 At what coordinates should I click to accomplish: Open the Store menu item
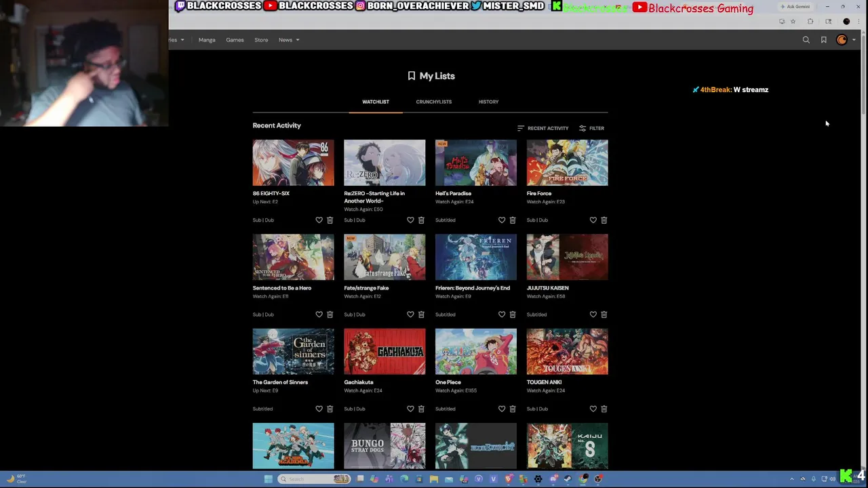[261, 40]
